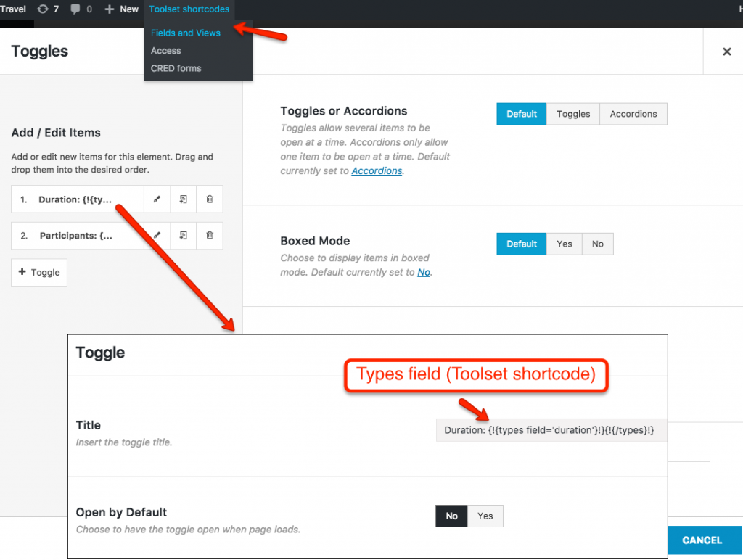Select Access in the Toolset shortcodes menu

coord(165,50)
